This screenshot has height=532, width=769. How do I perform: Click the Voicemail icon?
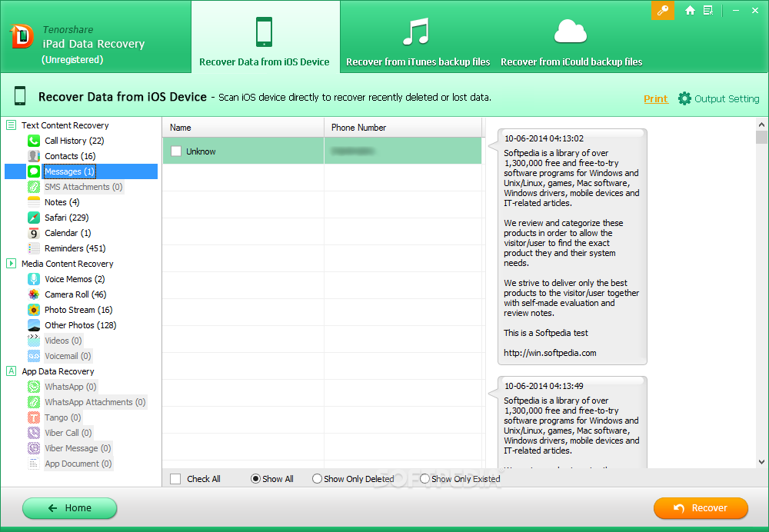point(34,356)
